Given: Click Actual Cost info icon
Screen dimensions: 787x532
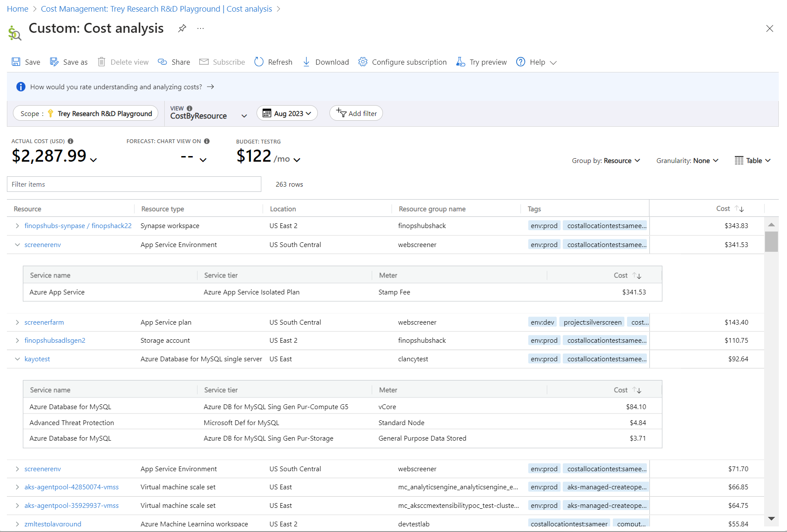Looking at the screenshot, I should tap(71, 141).
